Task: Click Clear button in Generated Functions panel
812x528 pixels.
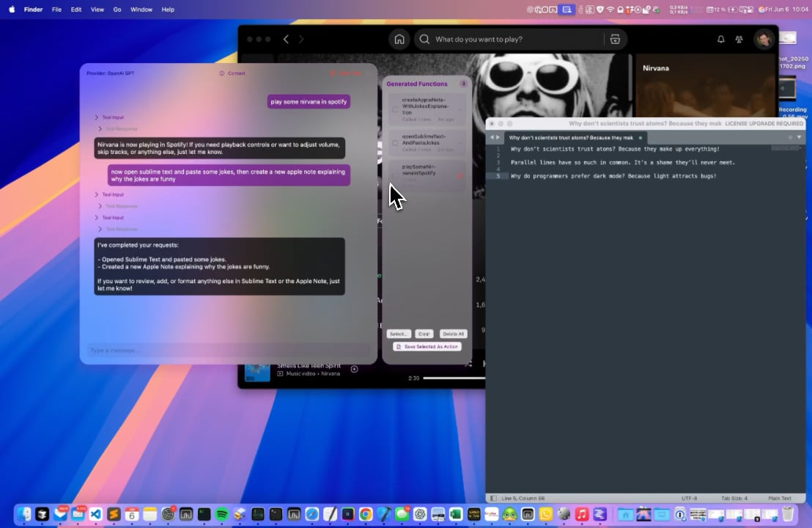Action: pyautogui.click(x=424, y=334)
